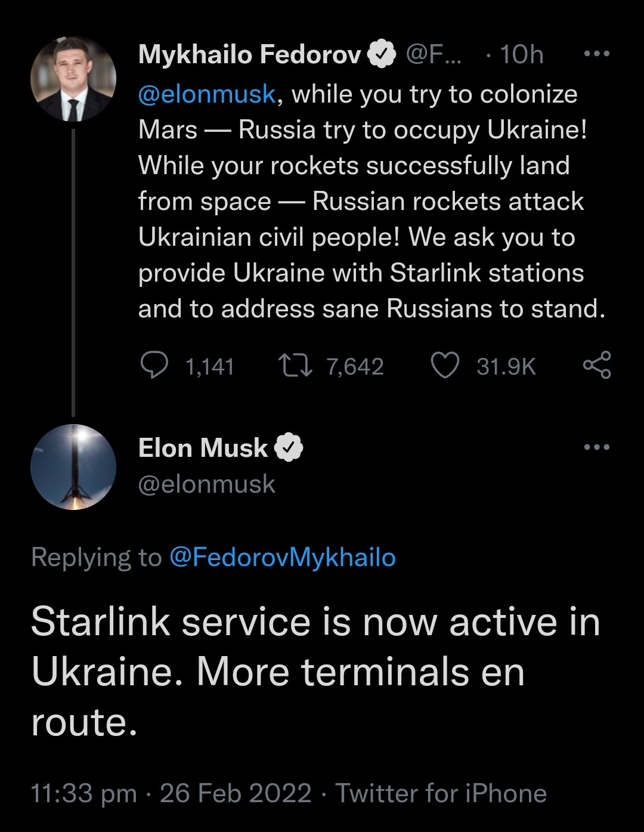
Task: Tap Mykhailo Fedorov's verified badge
Action: coord(382,55)
